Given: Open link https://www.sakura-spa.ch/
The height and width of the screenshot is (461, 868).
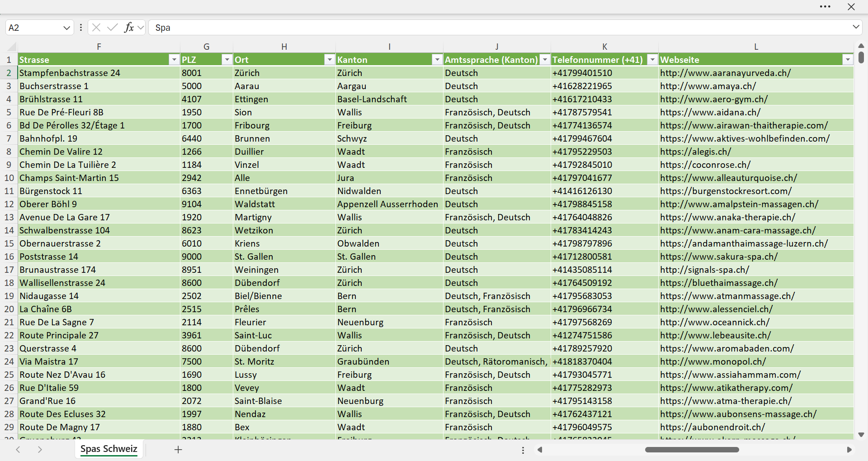Looking at the screenshot, I should click(719, 257).
